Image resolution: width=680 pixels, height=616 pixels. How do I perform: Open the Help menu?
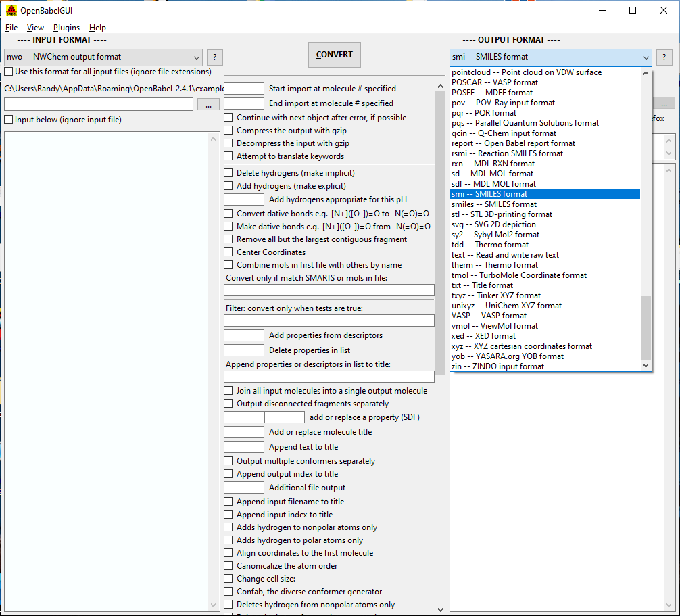click(97, 28)
